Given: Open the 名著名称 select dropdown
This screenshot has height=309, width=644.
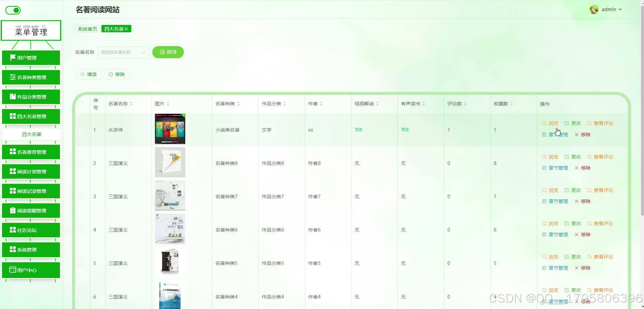Looking at the screenshot, I should (123, 52).
